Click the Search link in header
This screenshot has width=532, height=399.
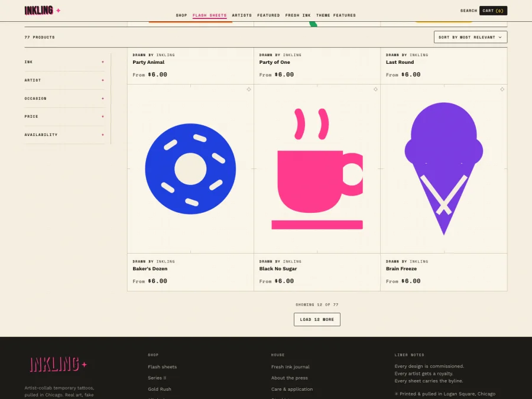[469, 11]
